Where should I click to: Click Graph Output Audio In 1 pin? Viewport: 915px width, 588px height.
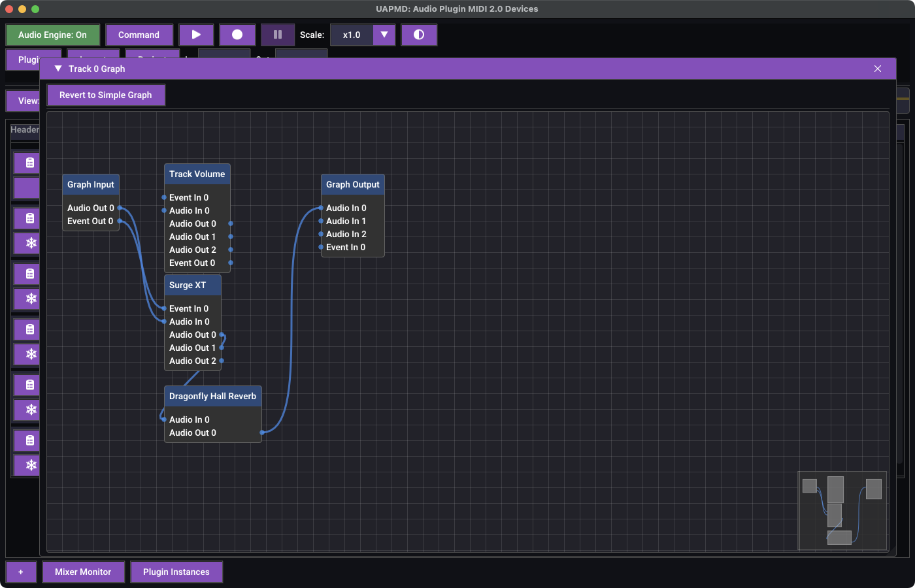coord(321,221)
